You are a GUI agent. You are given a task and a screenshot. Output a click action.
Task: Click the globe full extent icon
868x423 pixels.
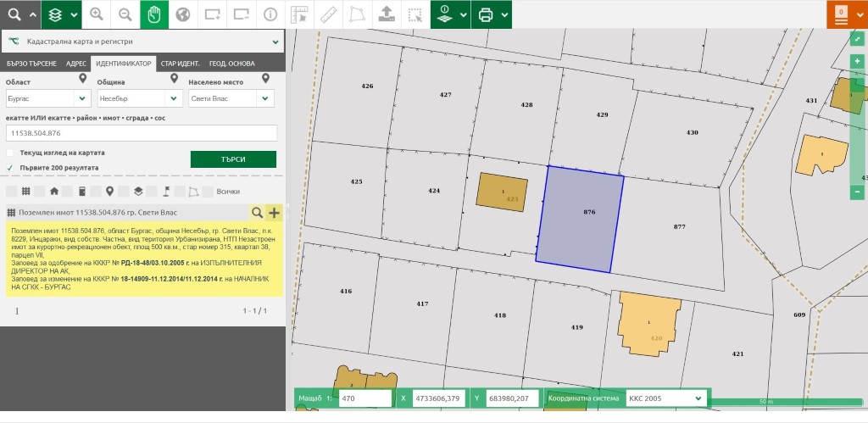[x=182, y=14]
